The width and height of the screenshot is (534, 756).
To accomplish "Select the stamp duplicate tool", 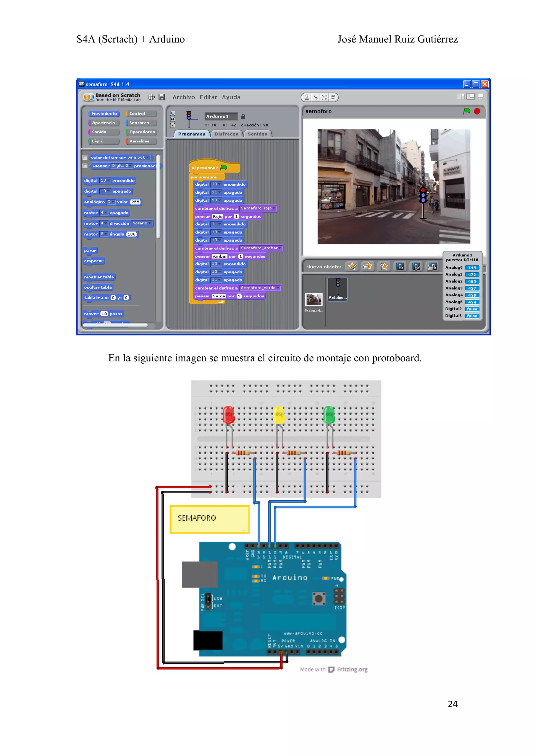I will tap(307, 97).
